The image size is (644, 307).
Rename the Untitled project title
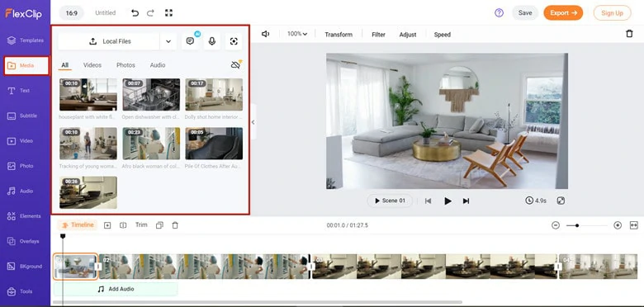pos(106,13)
